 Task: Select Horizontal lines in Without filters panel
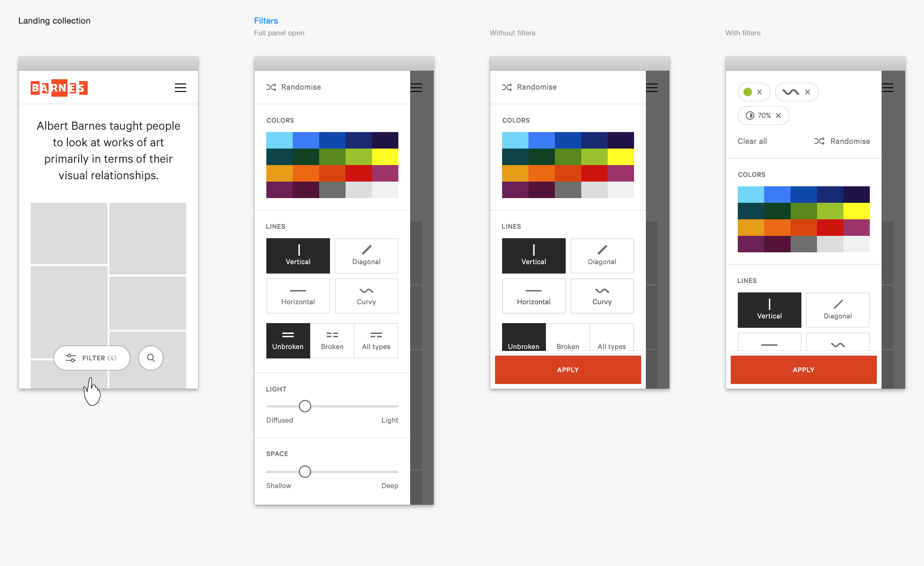533,296
